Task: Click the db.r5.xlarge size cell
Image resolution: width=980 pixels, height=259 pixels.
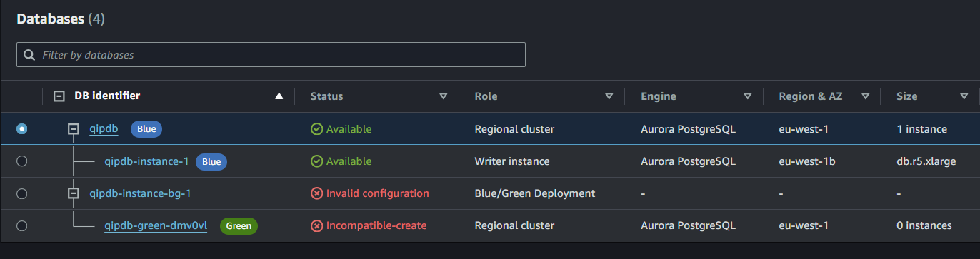Action: click(x=926, y=161)
